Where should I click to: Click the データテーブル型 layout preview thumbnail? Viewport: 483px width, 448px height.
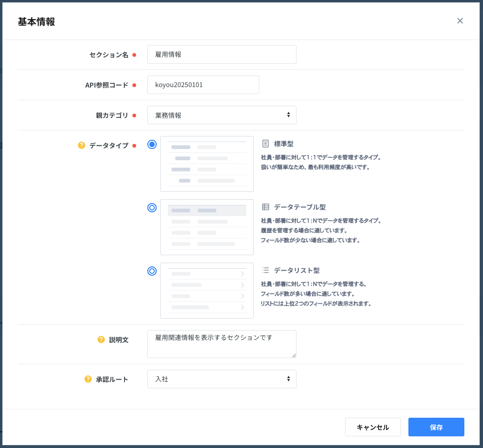pos(207,227)
